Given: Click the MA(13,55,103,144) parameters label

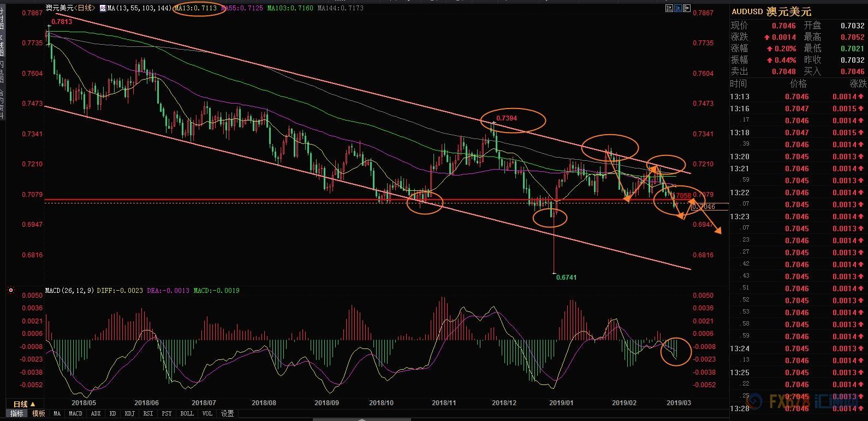Looking at the screenshot, I should 140,8.
